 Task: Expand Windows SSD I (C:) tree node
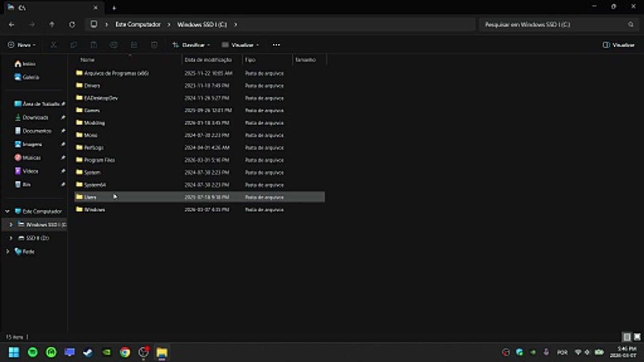pos(11,224)
